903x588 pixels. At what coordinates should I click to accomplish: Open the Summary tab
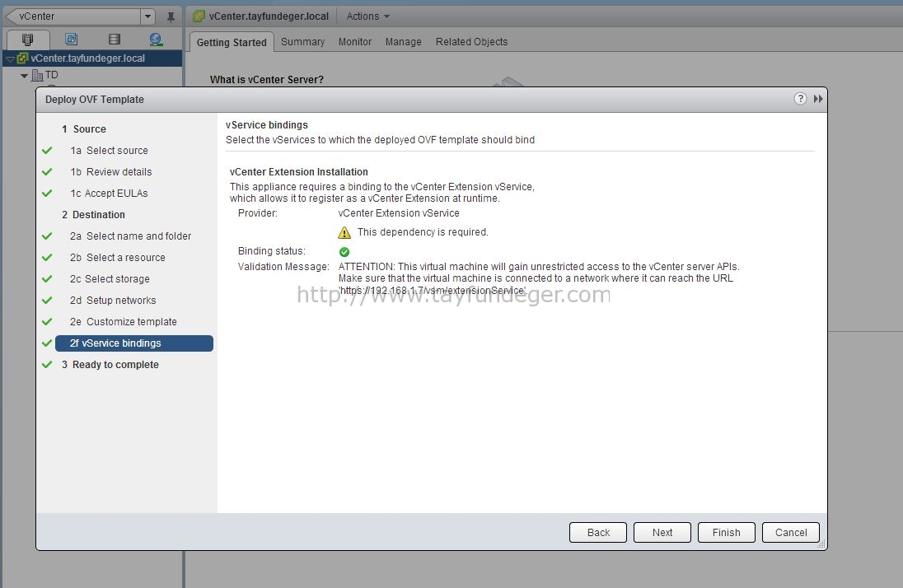pos(303,41)
